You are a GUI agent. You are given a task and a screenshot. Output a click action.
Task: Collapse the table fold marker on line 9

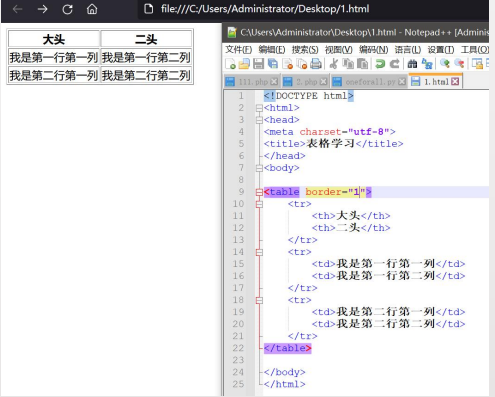pos(259,192)
